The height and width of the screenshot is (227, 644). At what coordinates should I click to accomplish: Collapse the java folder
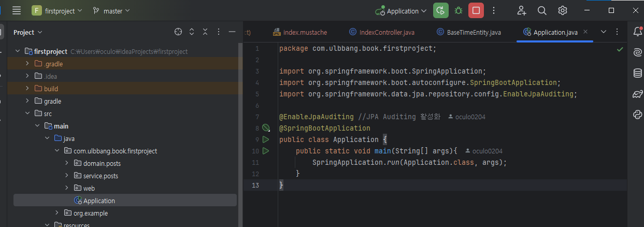click(47, 138)
